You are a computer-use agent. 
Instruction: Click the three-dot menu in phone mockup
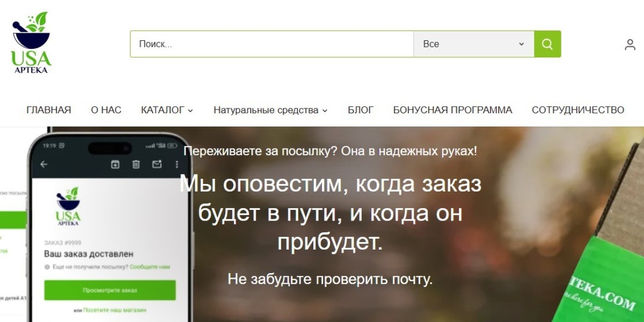coord(177,164)
